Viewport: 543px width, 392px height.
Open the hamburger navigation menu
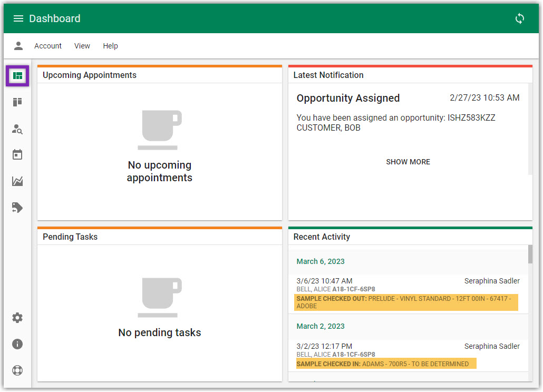pos(18,18)
